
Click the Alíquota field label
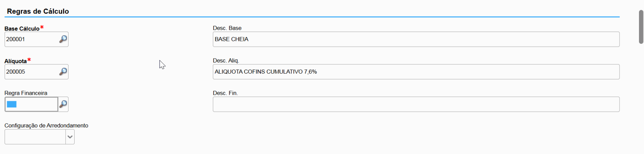[15, 61]
